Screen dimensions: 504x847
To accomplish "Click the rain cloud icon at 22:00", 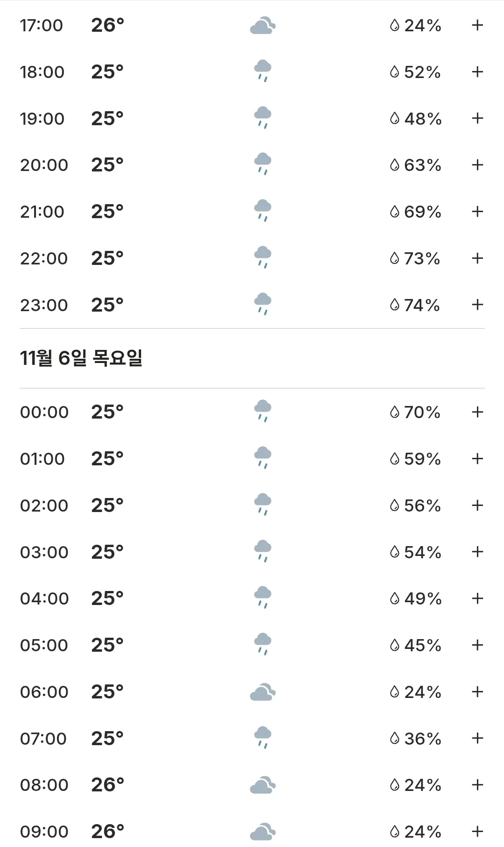I will point(263,257).
